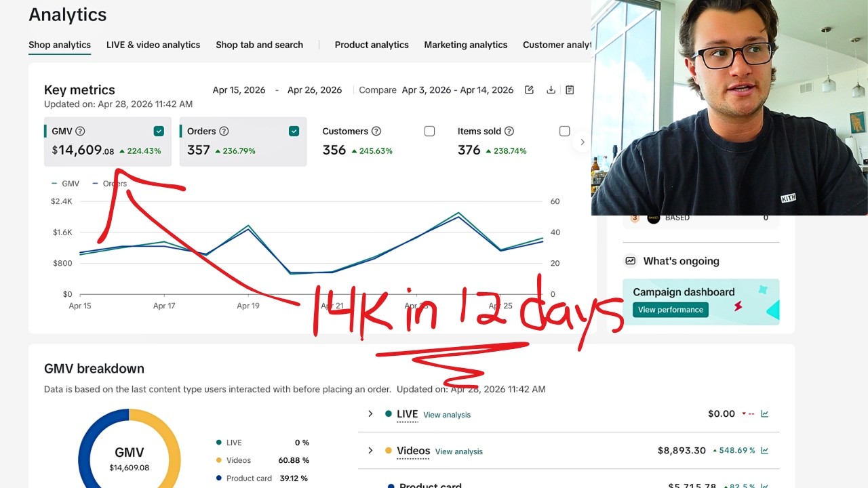Screen dimensions: 868x488
Task: Open the Shop analytics tab
Action: [x=60, y=45]
